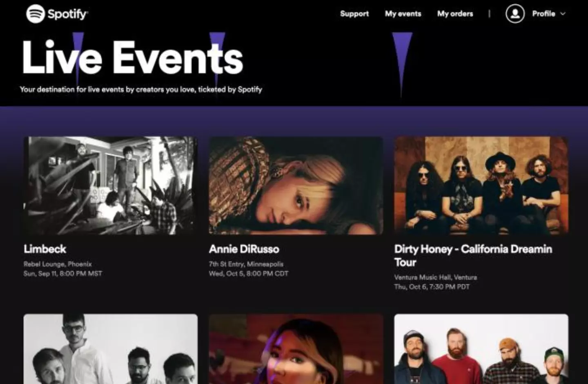The width and height of the screenshot is (588, 384).
Task: Select the red-lit woman event thumbnail
Action: tap(296, 349)
